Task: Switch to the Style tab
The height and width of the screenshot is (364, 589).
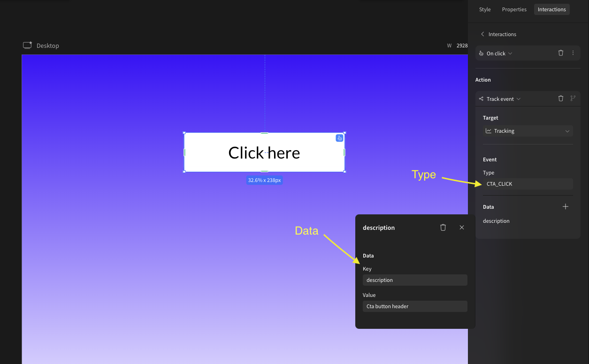Action: click(484, 9)
